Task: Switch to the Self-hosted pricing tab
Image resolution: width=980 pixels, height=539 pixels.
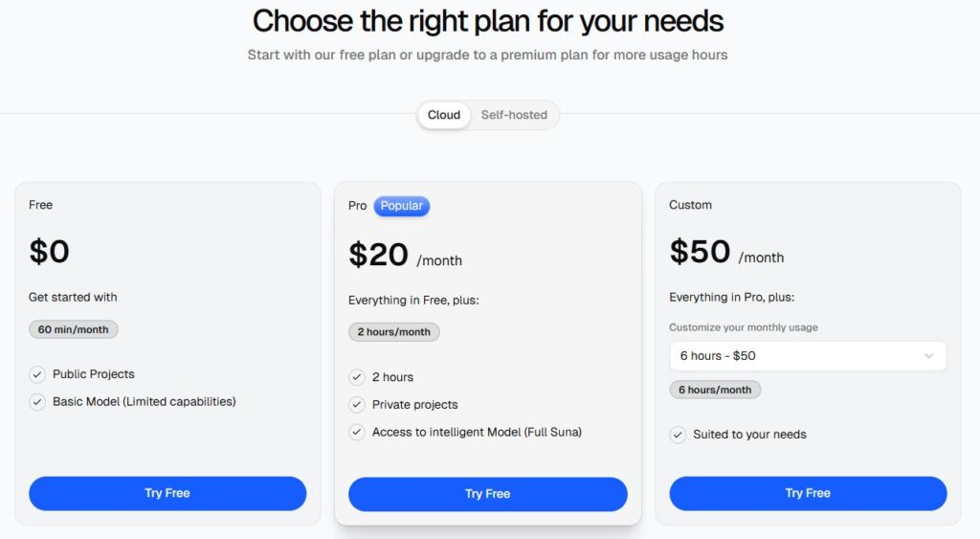Action: pyautogui.click(x=514, y=115)
